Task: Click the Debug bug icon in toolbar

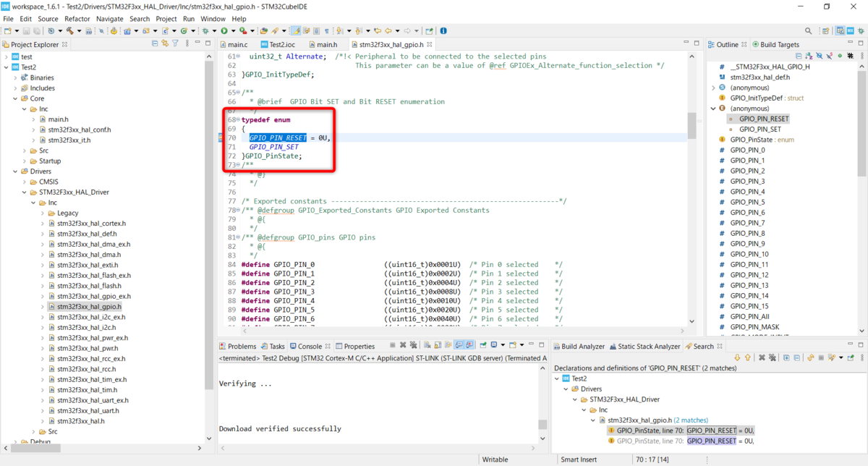Action: click(x=205, y=31)
